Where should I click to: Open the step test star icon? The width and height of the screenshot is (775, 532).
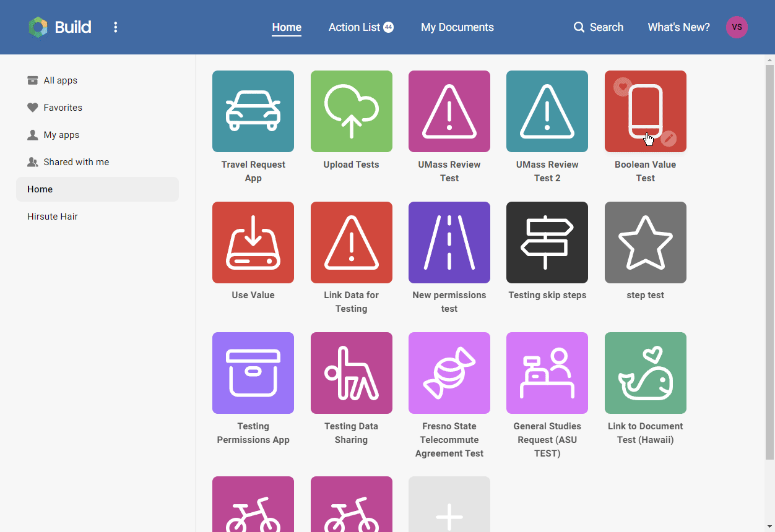[645, 242]
